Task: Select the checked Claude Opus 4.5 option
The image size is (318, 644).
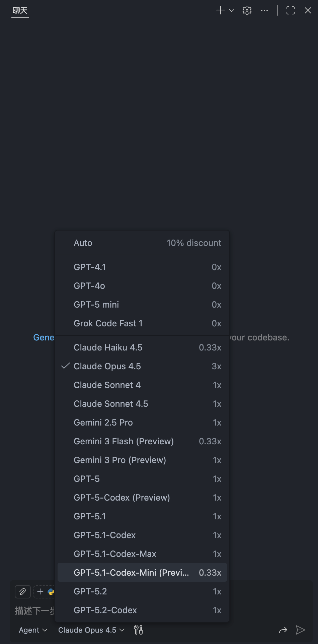Action: [107, 366]
